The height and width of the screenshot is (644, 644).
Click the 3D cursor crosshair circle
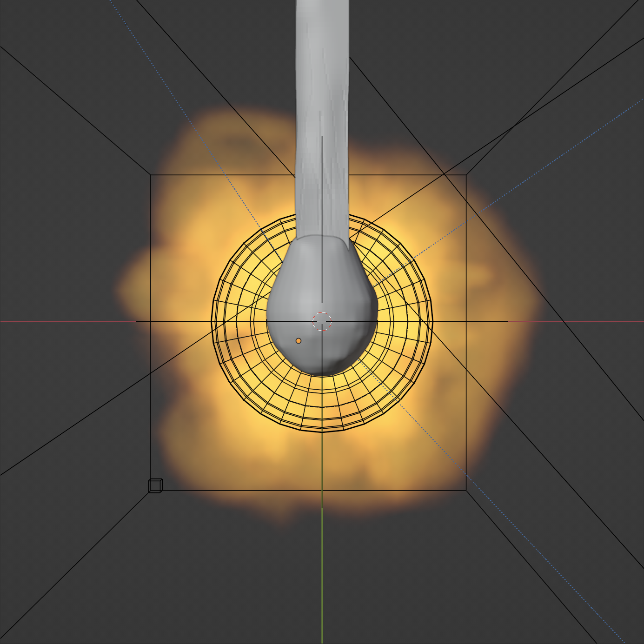pos(322,321)
